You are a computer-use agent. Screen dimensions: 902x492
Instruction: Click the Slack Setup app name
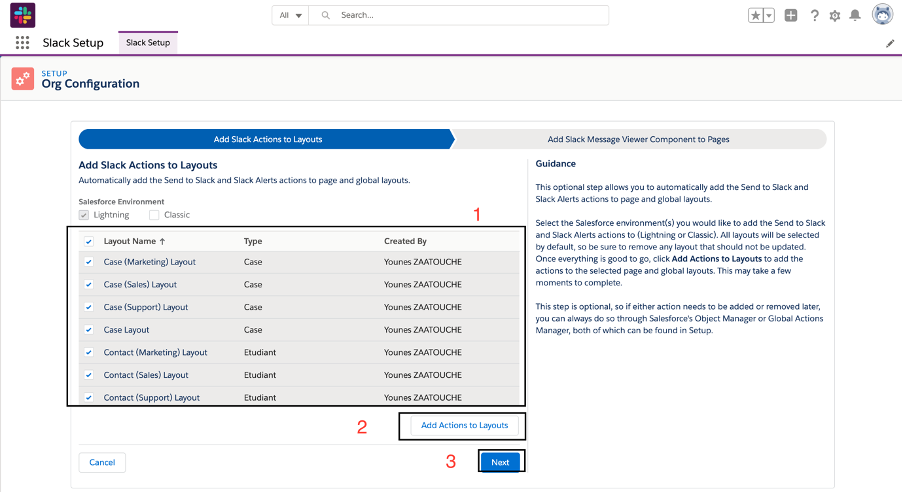[x=73, y=43]
